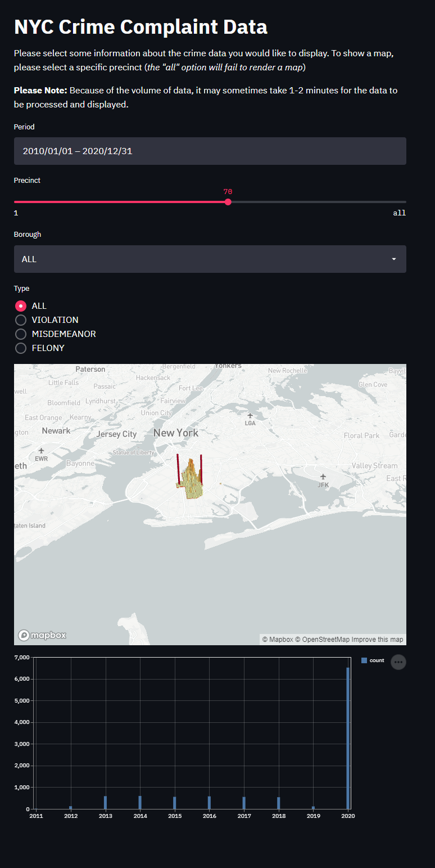Expand the Borough dropdown arrow
The width and height of the screenshot is (435, 868).
pos(393,259)
